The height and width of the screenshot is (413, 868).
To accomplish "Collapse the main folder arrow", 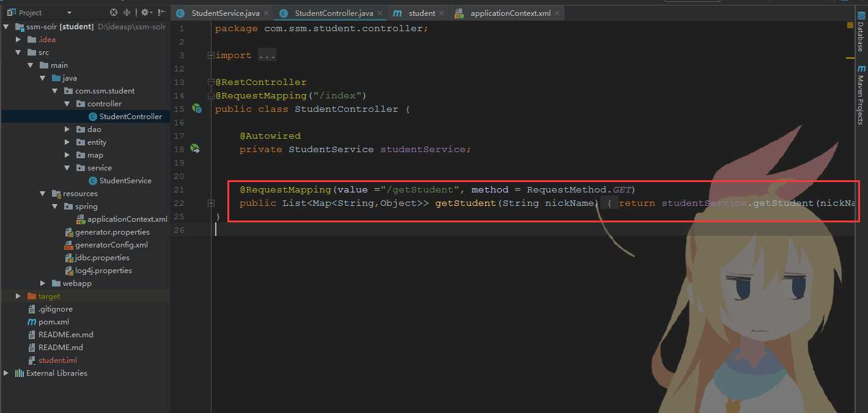I will (x=31, y=65).
